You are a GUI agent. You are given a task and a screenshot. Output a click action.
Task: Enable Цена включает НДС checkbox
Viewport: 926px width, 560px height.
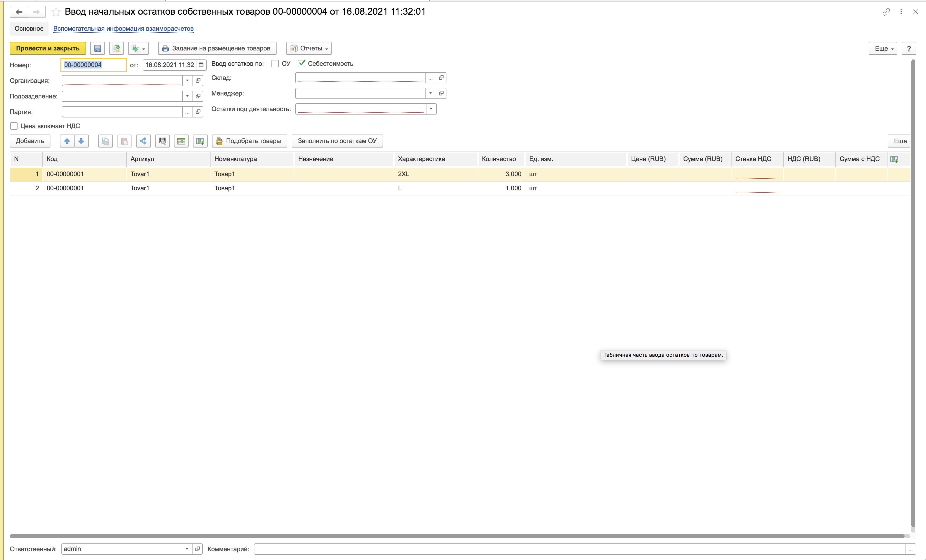click(14, 126)
